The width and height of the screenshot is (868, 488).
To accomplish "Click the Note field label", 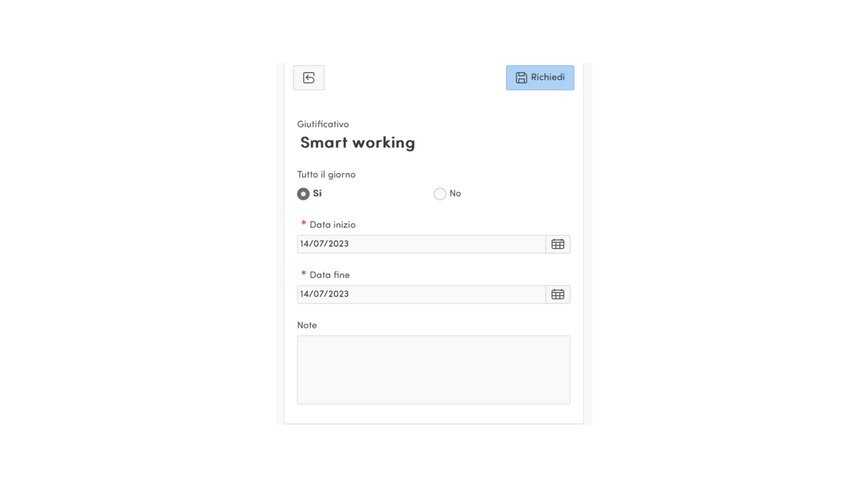I will tap(307, 325).
